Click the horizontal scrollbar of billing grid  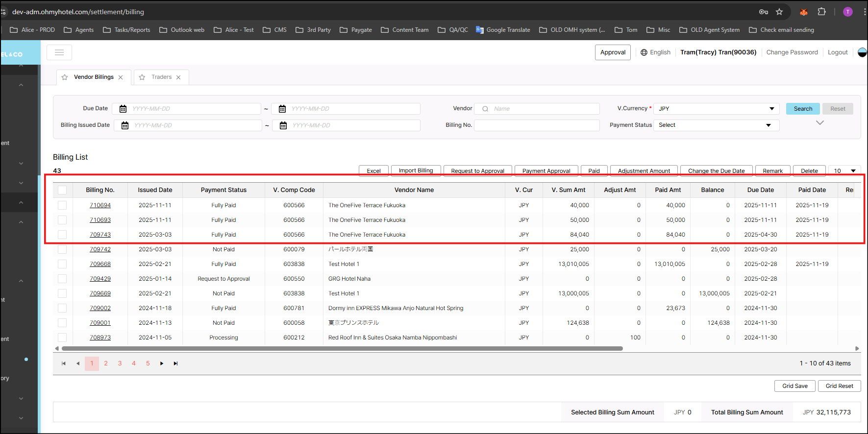[x=342, y=349]
